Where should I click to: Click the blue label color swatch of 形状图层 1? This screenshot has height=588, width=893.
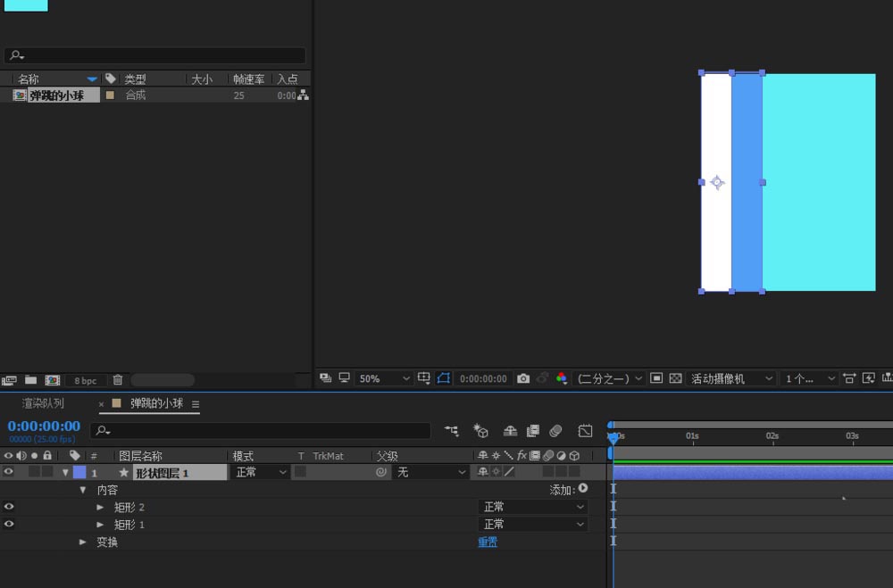[x=79, y=472]
